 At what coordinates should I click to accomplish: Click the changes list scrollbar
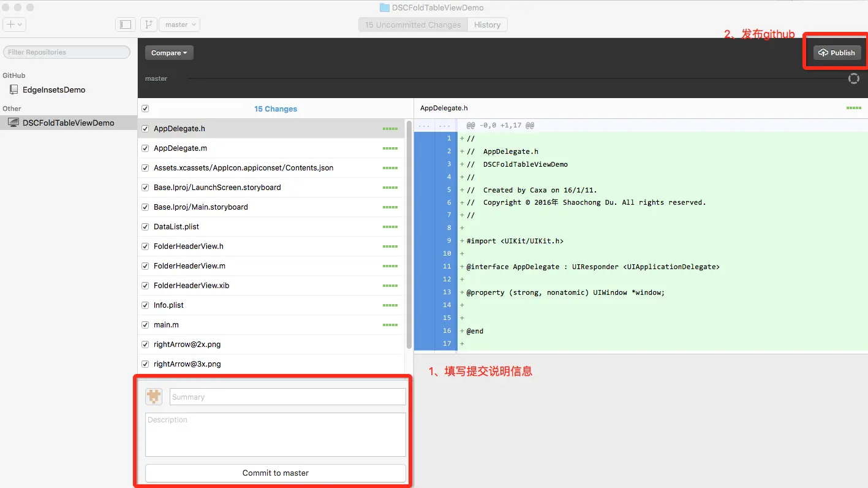(x=409, y=234)
